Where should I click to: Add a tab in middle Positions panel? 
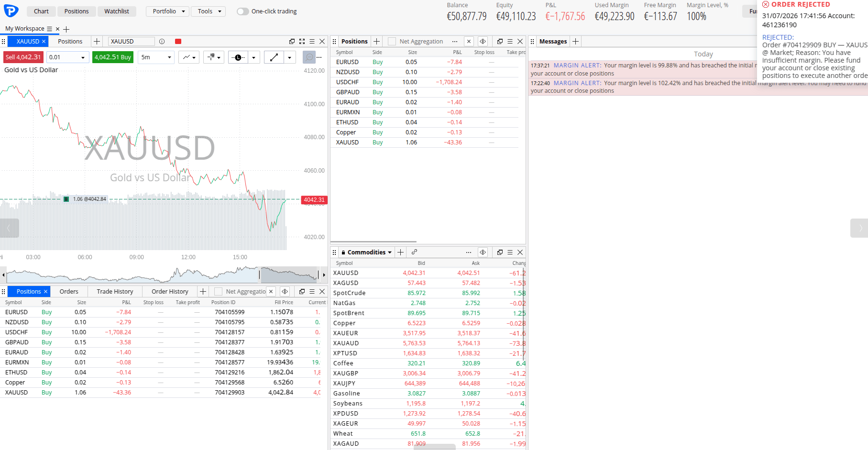pyautogui.click(x=376, y=42)
